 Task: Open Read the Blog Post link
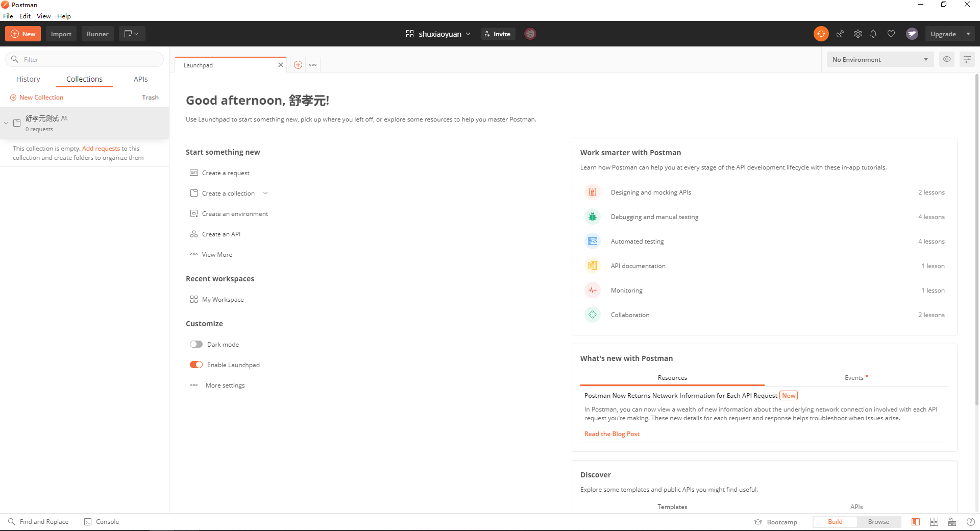point(612,434)
